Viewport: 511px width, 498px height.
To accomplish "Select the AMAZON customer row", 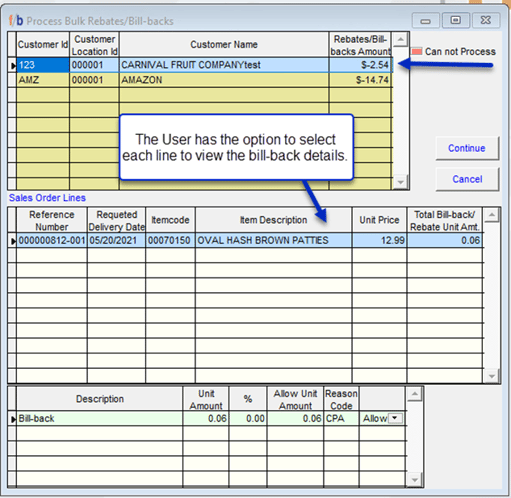I will [x=204, y=80].
